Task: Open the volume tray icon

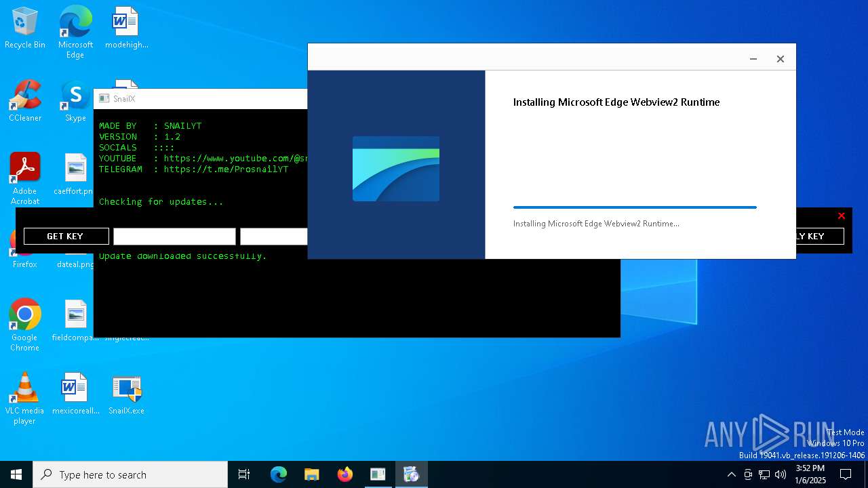Action: tap(781, 474)
